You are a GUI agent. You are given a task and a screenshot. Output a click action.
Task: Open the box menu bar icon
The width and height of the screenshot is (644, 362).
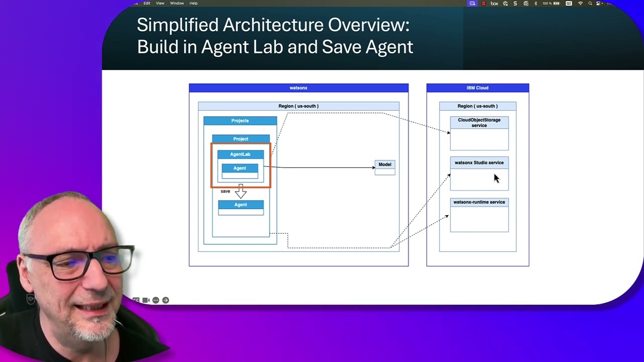(x=495, y=4)
